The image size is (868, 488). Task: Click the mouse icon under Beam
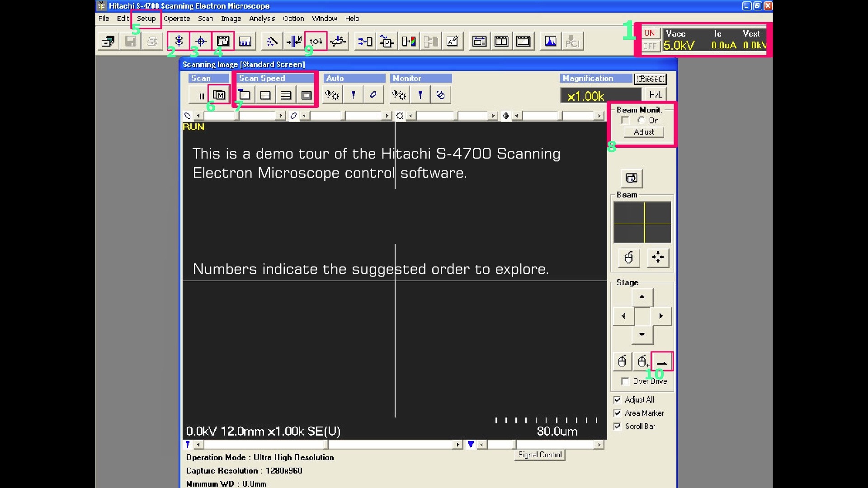629,258
